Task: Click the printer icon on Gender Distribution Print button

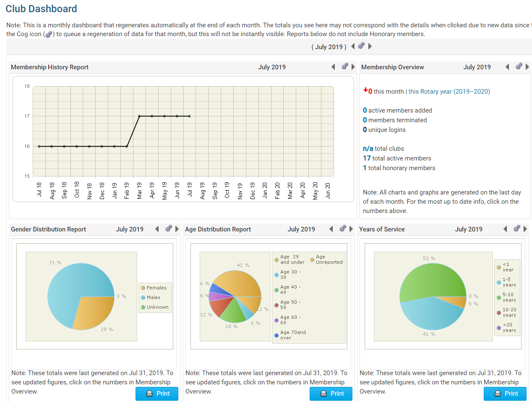Action: [x=149, y=394]
